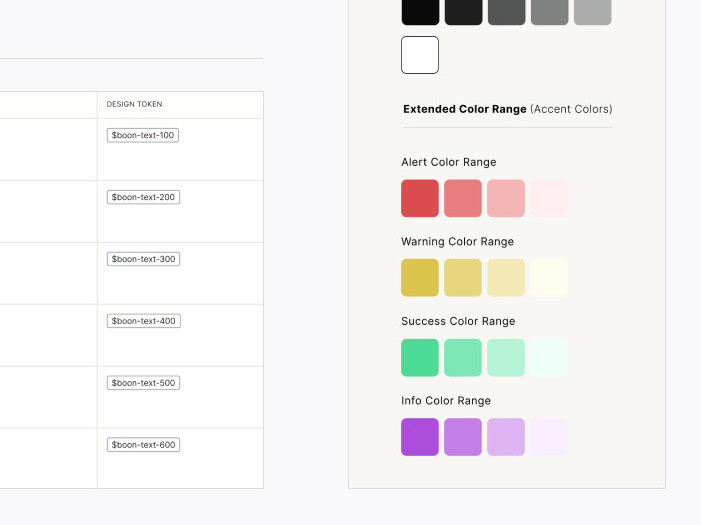Select the darkest purple Info swatch
The height and width of the screenshot is (525, 701).
click(420, 437)
